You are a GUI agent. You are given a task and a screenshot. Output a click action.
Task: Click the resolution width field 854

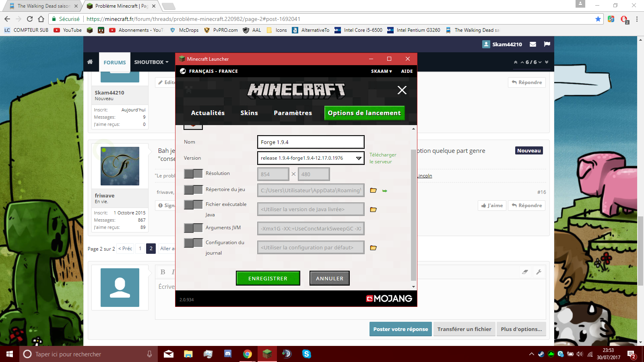click(273, 174)
